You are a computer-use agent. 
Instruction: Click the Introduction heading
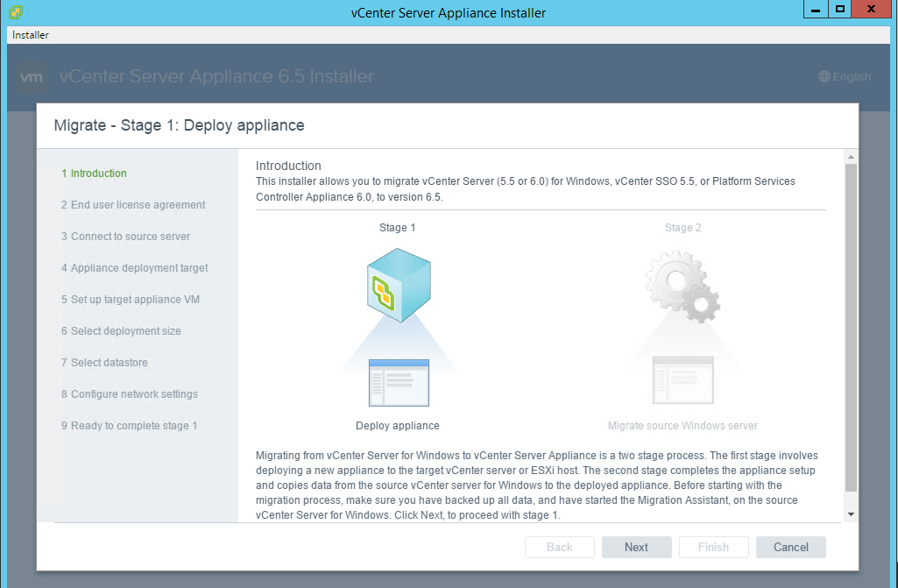288,166
